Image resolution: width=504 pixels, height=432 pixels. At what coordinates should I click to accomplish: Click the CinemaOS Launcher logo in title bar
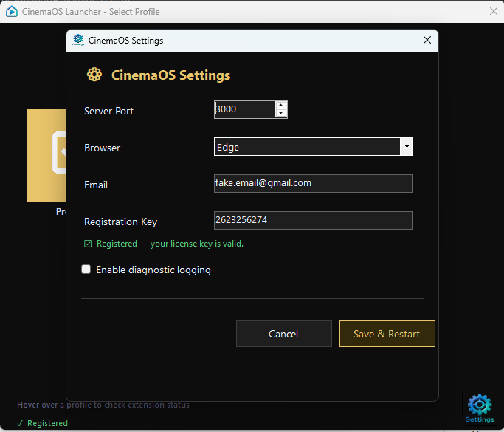12,12
